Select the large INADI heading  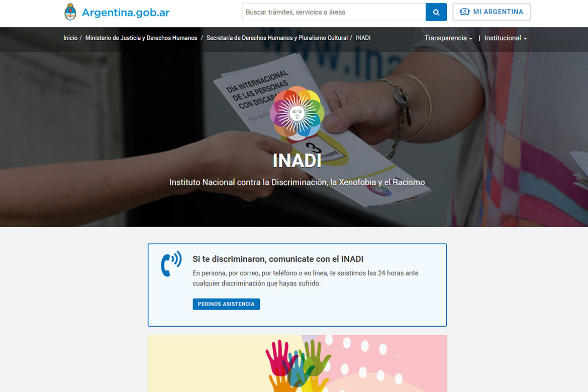(x=297, y=160)
